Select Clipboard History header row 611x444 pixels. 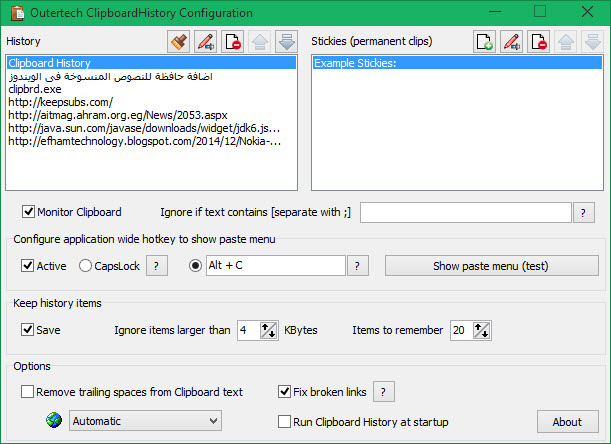[x=152, y=63]
